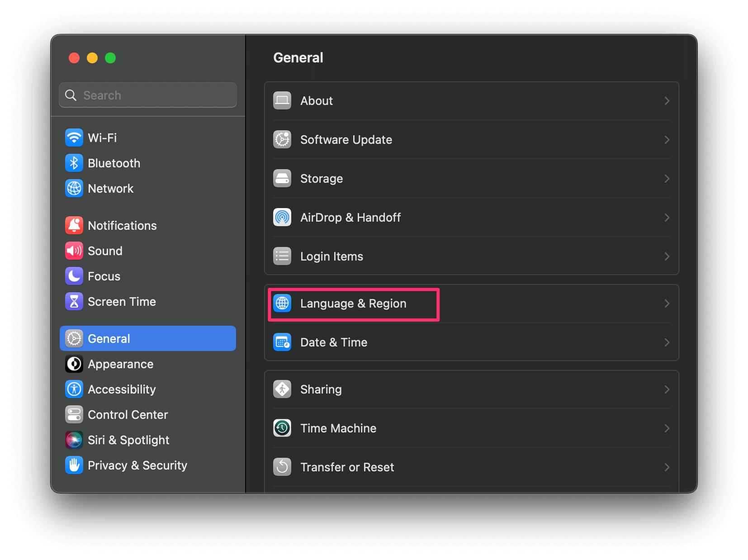Click the Focus moon icon
Viewport: 748px width, 560px height.
74,276
